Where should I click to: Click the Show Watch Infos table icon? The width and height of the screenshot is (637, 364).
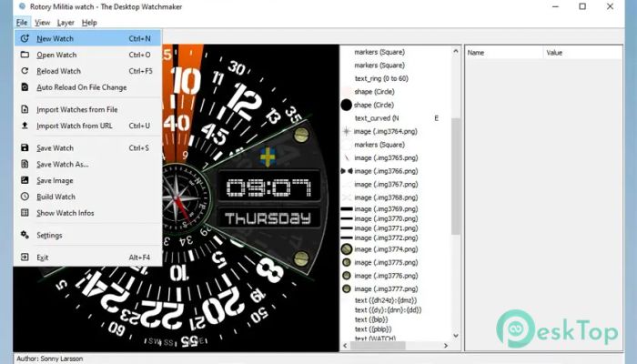pyautogui.click(x=25, y=213)
